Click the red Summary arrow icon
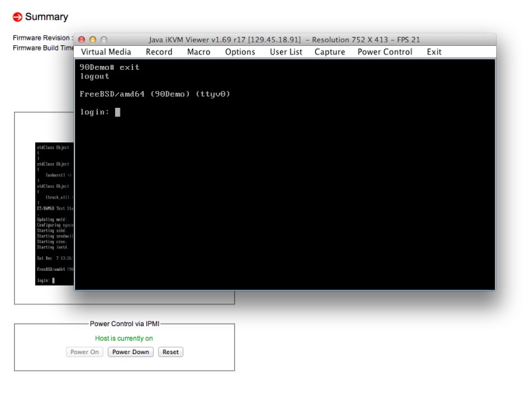Viewport: 532px width, 396px height. (17, 17)
